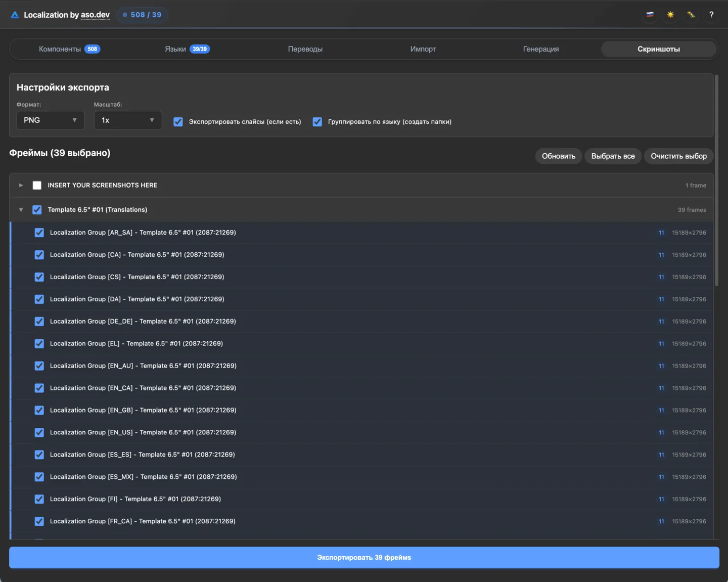Screen dimensions: 728x582
Task: Open the 1x scale dropdown
Action: click(x=127, y=120)
